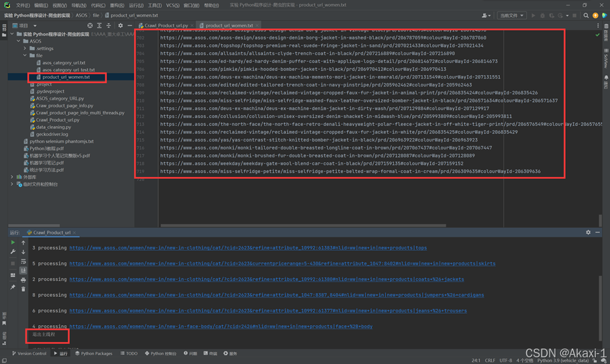610x364 pixels.
Task: Collapse the project root node arrow
Action: point(12,34)
